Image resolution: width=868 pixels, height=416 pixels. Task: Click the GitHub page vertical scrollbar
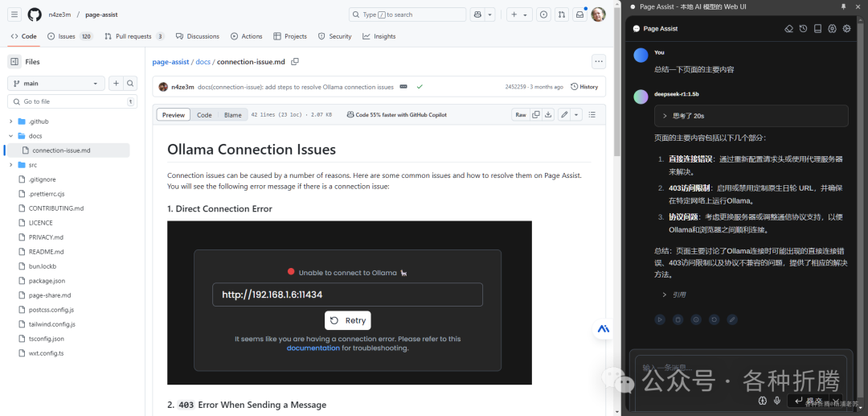(x=616, y=77)
